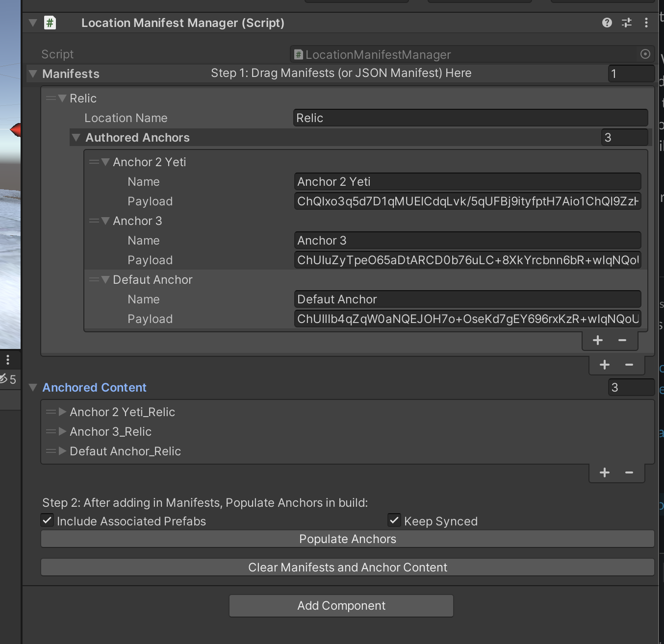
Task: Expand Anchor 2 Yeti_Relic entry
Action: pyautogui.click(x=62, y=412)
